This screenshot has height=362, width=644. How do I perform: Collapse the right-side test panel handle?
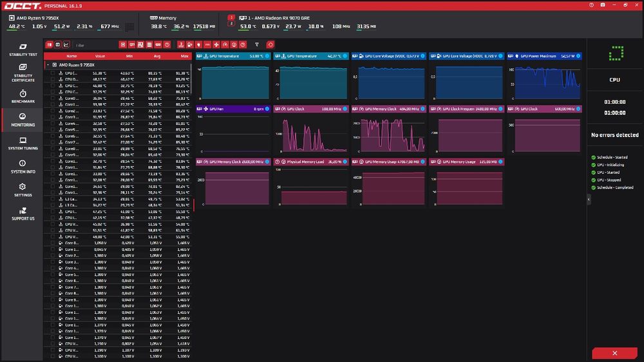click(589, 199)
